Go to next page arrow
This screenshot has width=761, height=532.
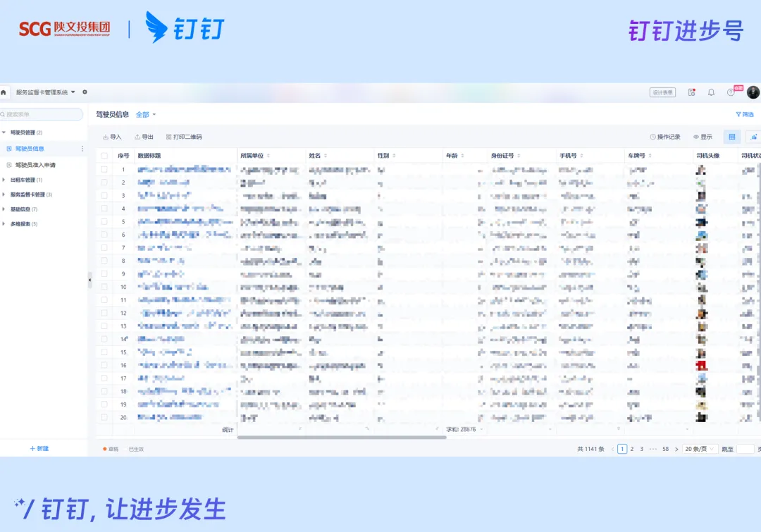pyautogui.click(x=676, y=449)
